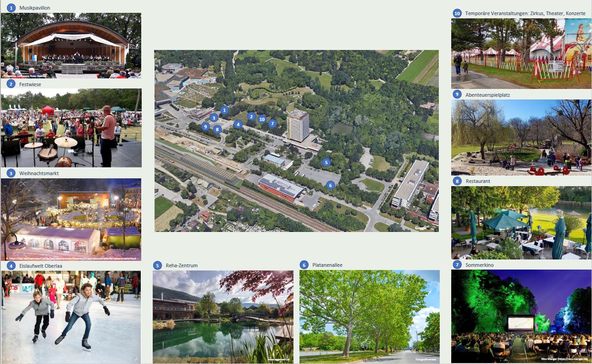The height and width of the screenshot is (364, 592).
Task: Click the number badge beside Sommerkino label
Action: (x=457, y=265)
